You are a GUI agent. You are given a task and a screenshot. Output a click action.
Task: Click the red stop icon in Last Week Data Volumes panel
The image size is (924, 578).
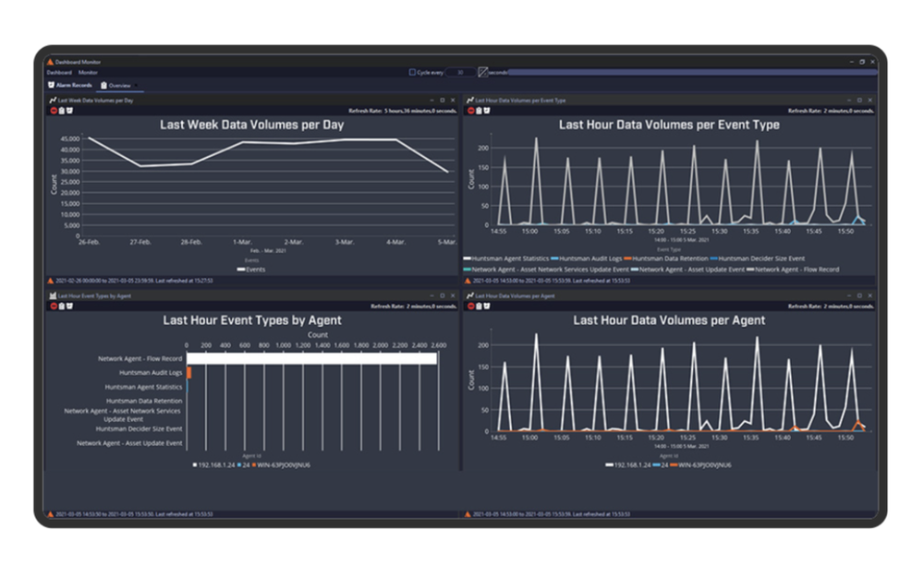(54, 111)
